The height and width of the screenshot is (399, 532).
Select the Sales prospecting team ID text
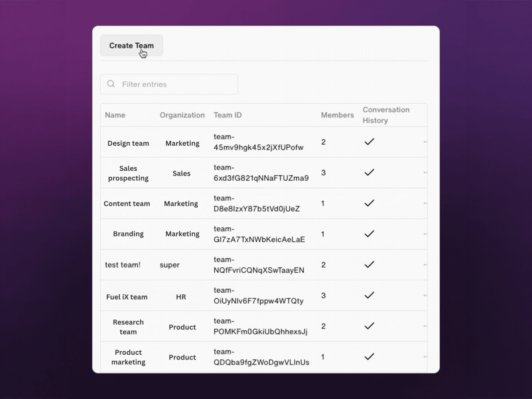click(261, 173)
